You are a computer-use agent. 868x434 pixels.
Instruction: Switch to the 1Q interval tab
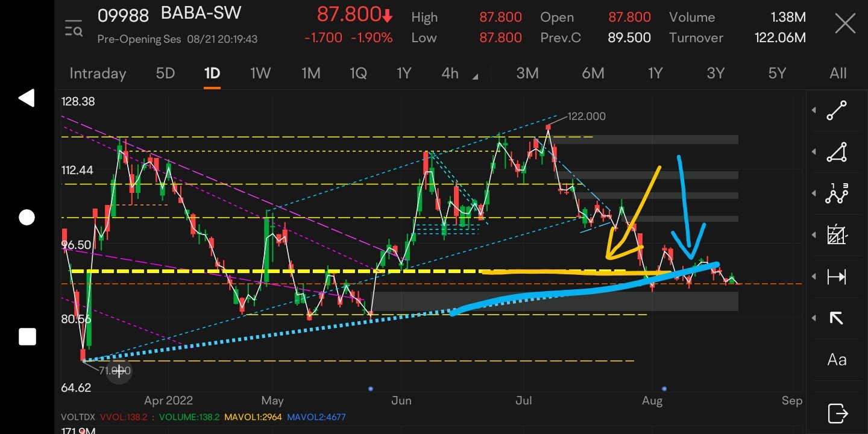click(358, 74)
